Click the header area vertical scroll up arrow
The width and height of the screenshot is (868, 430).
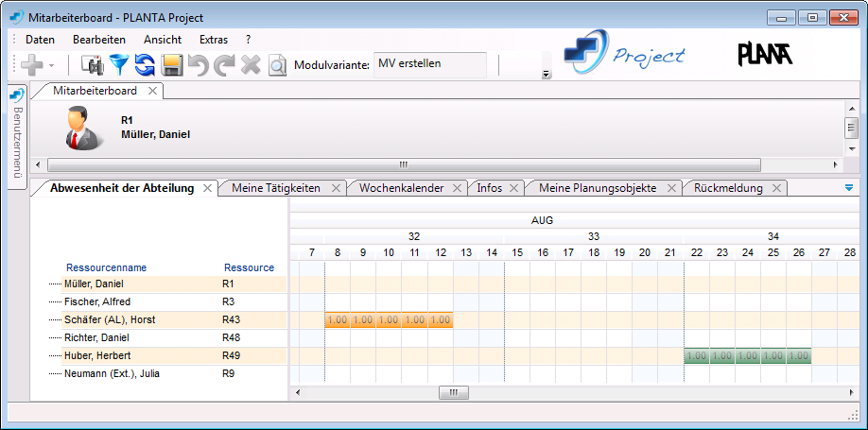tap(851, 108)
